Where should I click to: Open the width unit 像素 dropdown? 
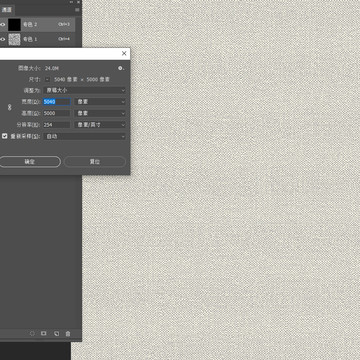(x=100, y=102)
